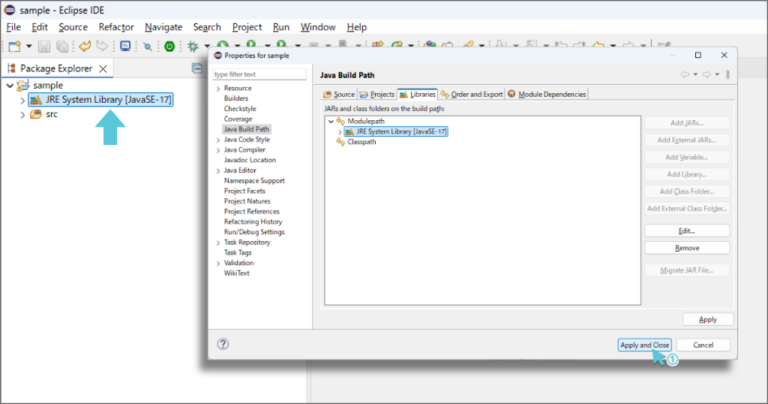Viewport: 768px width, 404px height.
Task: Expand the src folder in Package Explorer
Action: coord(22,114)
